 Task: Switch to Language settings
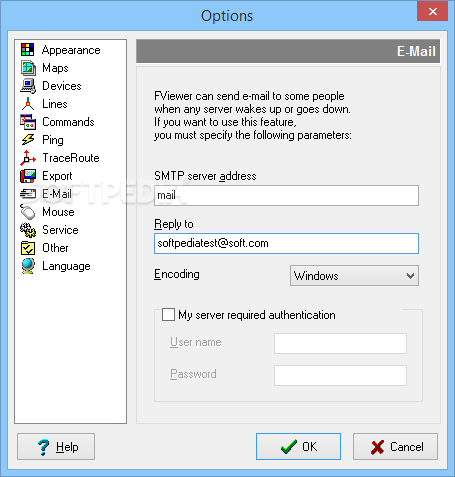66,266
